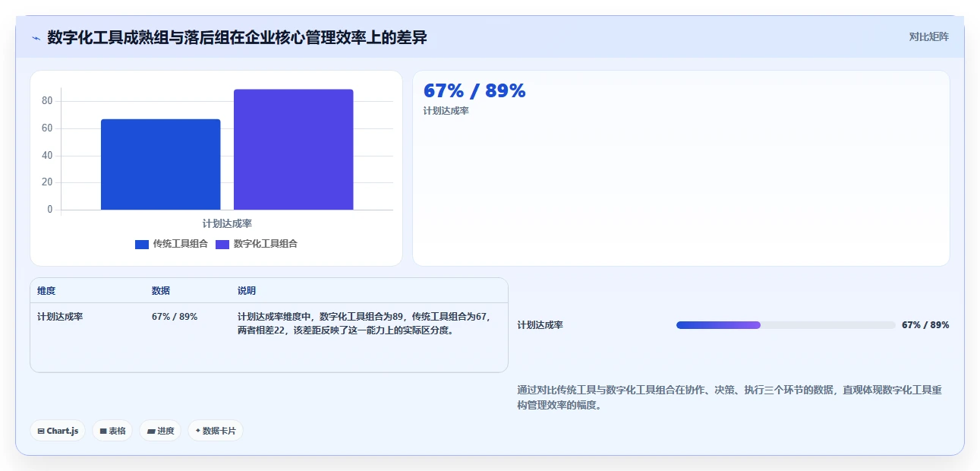Click the 数据卡片 tag sparkle icon
Viewport: 980px width, 471px height.
tap(197, 431)
